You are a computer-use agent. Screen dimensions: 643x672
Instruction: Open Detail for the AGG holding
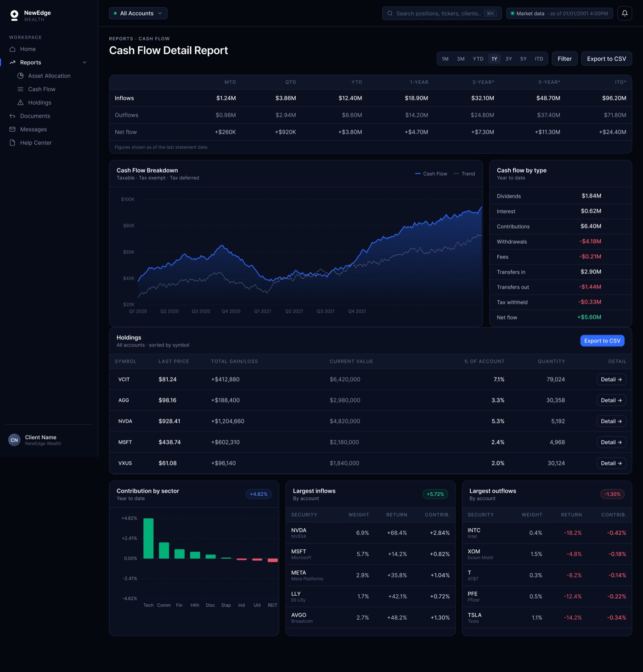[611, 400]
